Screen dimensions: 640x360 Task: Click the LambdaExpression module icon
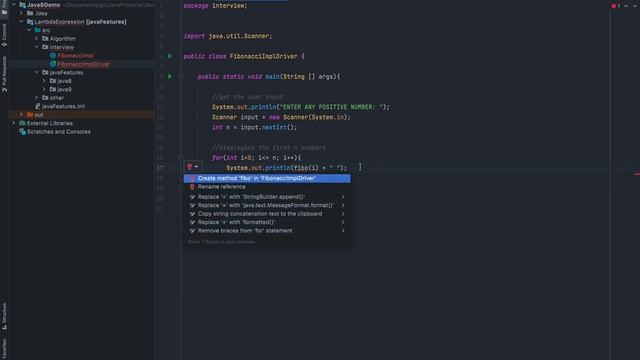click(x=30, y=22)
